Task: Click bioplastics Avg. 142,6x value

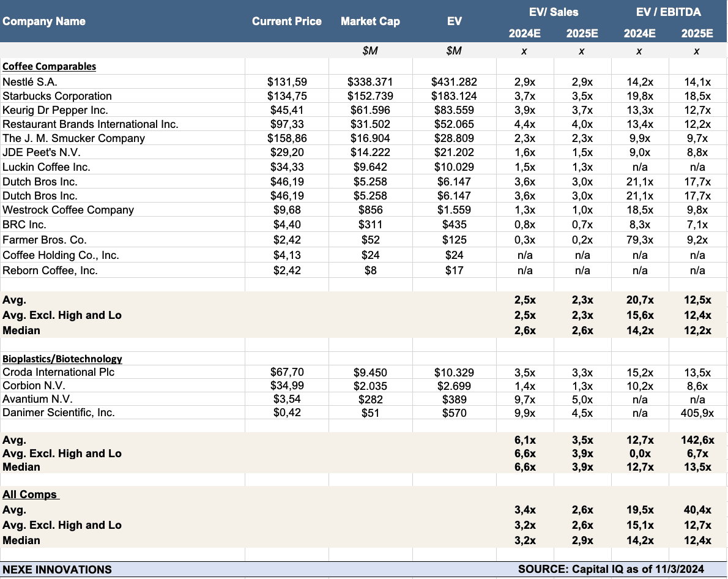Action: coord(697,440)
